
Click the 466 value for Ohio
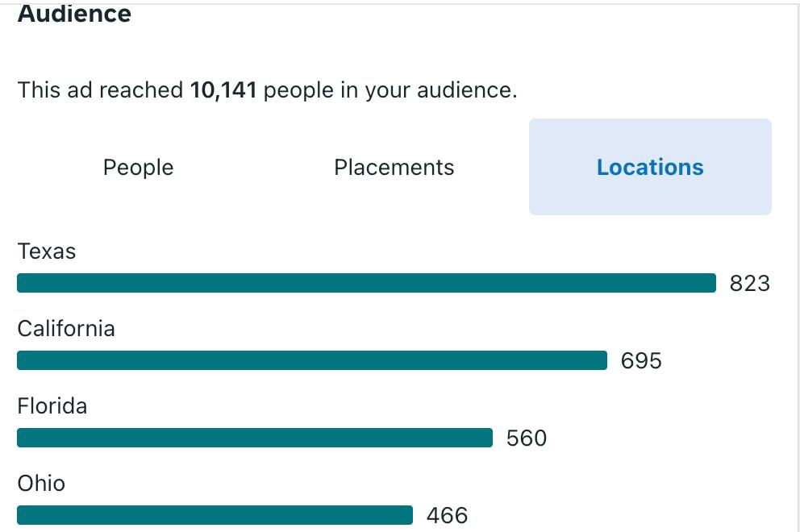pos(447,516)
